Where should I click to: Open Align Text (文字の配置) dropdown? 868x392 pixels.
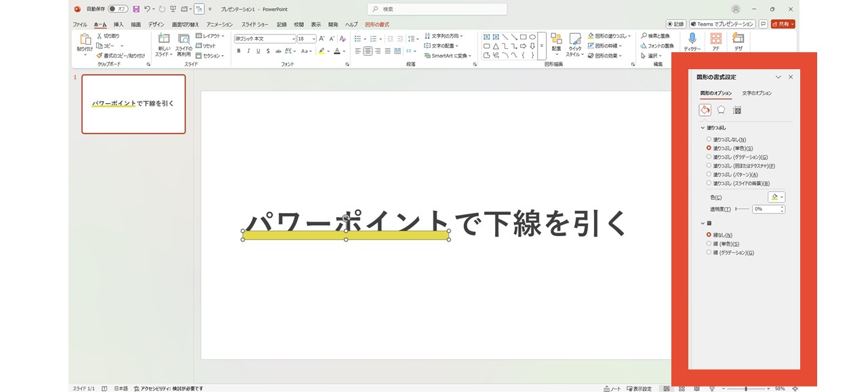point(441,46)
